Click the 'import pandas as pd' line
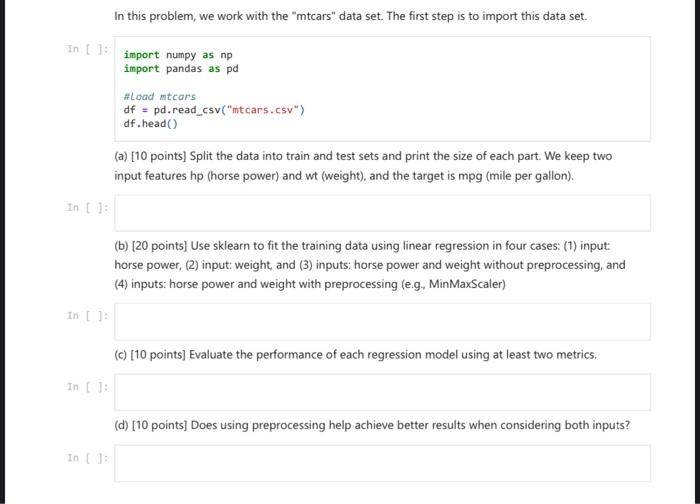 [x=181, y=69]
